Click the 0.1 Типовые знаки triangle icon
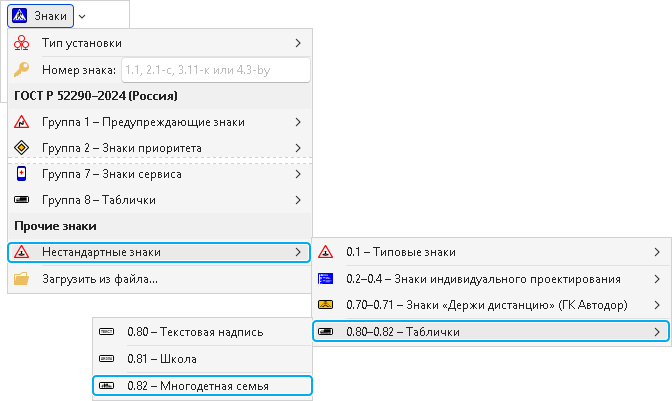The width and height of the screenshot is (672, 401). click(326, 252)
